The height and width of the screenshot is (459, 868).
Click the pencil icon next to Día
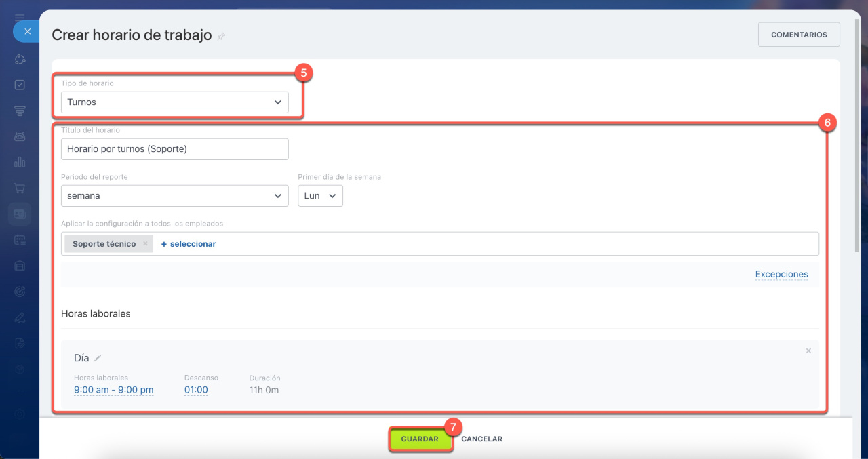(98, 358)
